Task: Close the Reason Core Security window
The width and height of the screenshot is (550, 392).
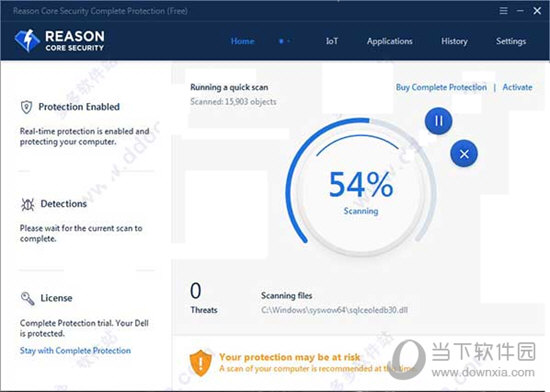Action: tap(537, 11)
